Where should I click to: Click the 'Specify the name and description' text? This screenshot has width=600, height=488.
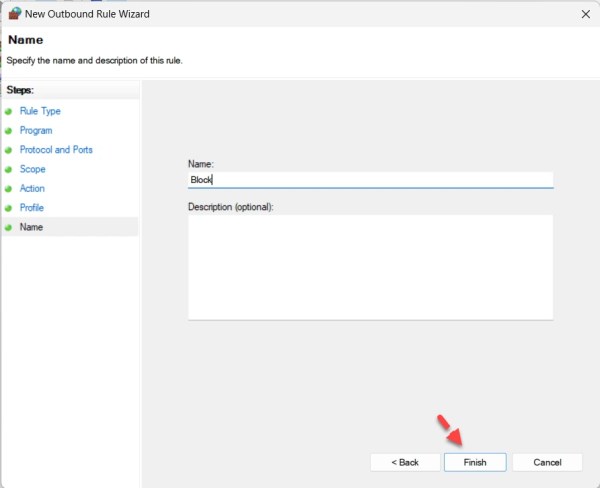click(x=95, y=60)
